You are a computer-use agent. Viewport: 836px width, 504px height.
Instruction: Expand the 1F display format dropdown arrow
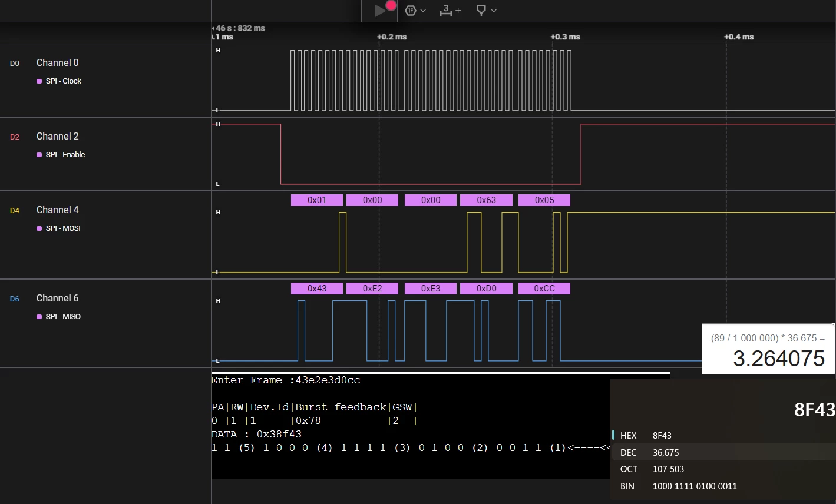423,11
